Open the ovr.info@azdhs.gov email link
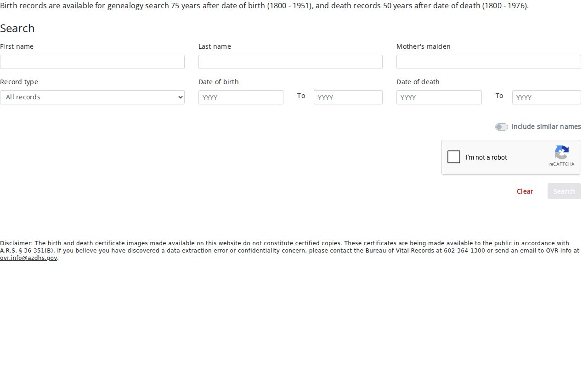The height and width of the screenshot is (368, 588). point(28,258)
